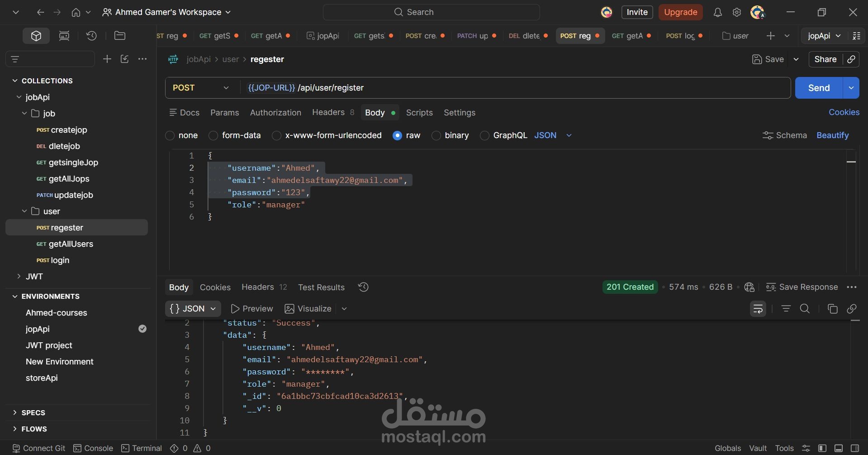Open the Console in status bar

(x=93, y=448)
